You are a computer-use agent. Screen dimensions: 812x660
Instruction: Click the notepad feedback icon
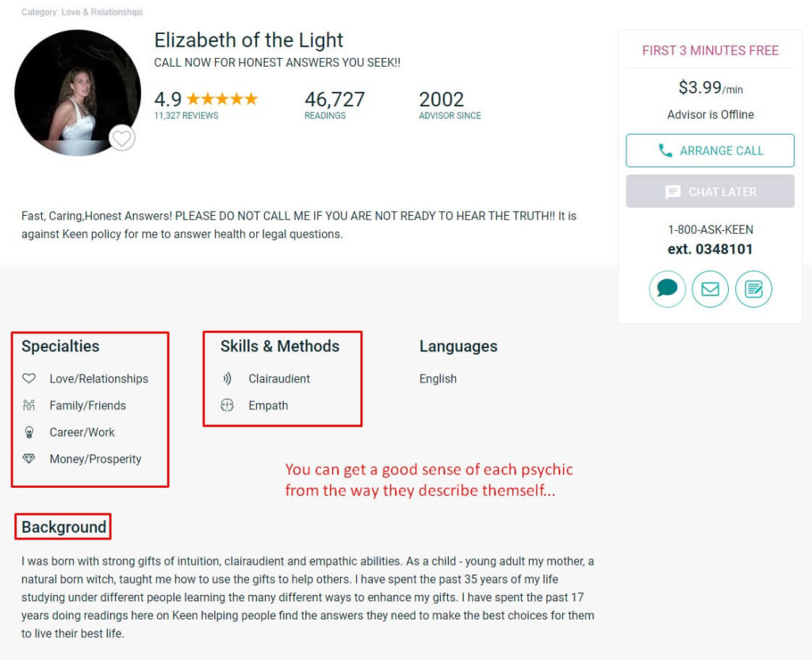[x=753, y=289]
